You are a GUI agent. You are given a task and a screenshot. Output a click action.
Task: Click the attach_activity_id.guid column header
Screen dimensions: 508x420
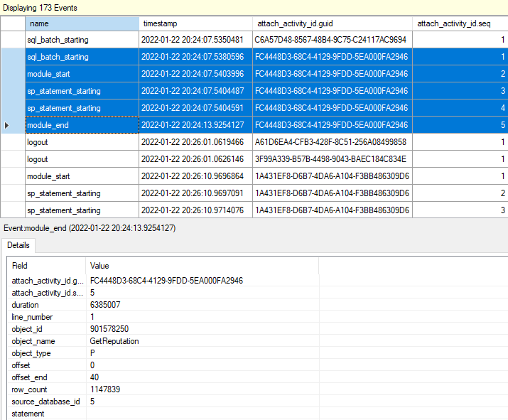(332, 23)
